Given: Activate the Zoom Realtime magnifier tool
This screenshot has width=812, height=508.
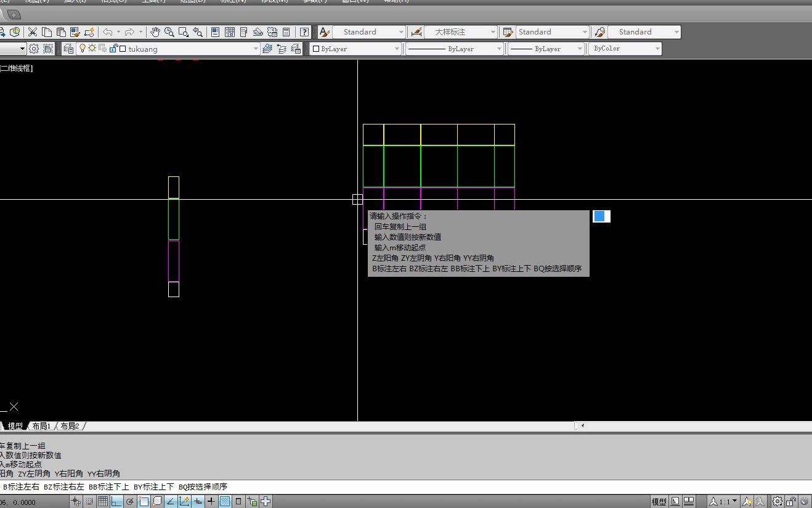Looking at the screenshot, I should tap(169, 32).
